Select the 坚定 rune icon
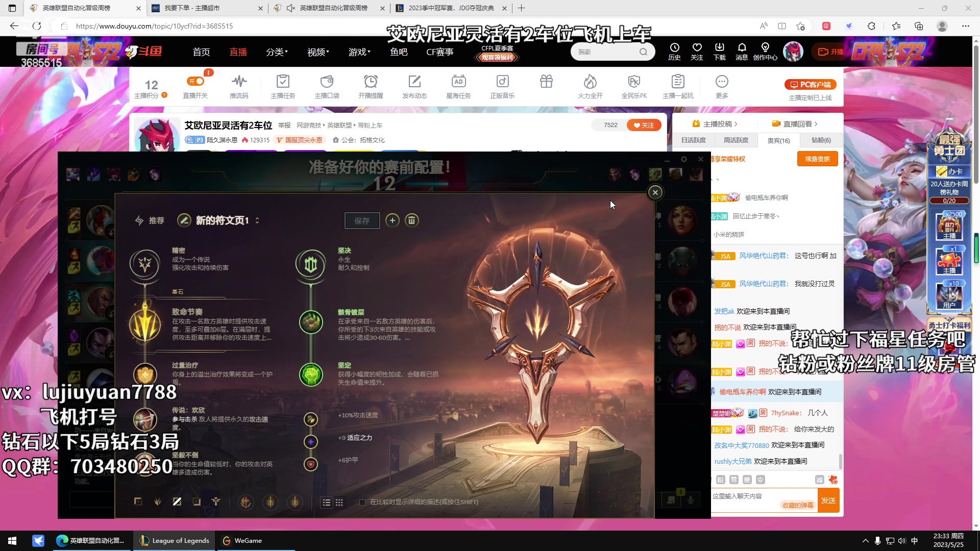 [x=311, y=374]
